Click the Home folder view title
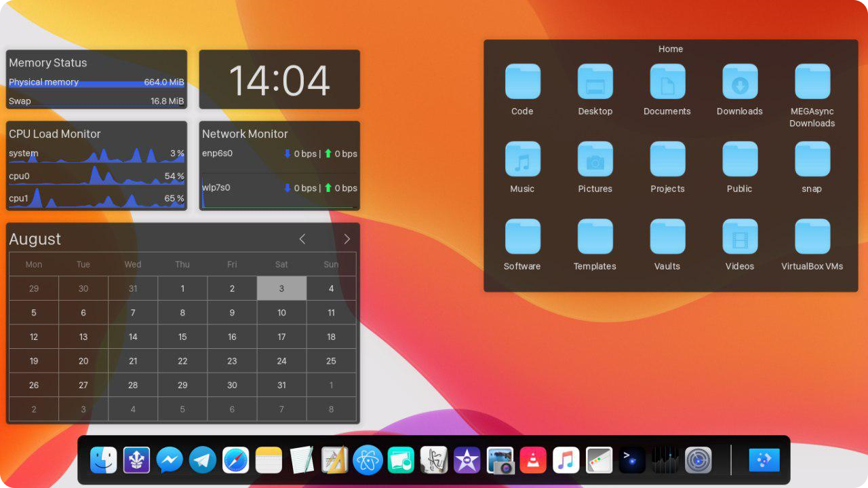Viewport: 868px width, 488px height. pos(671,49)
